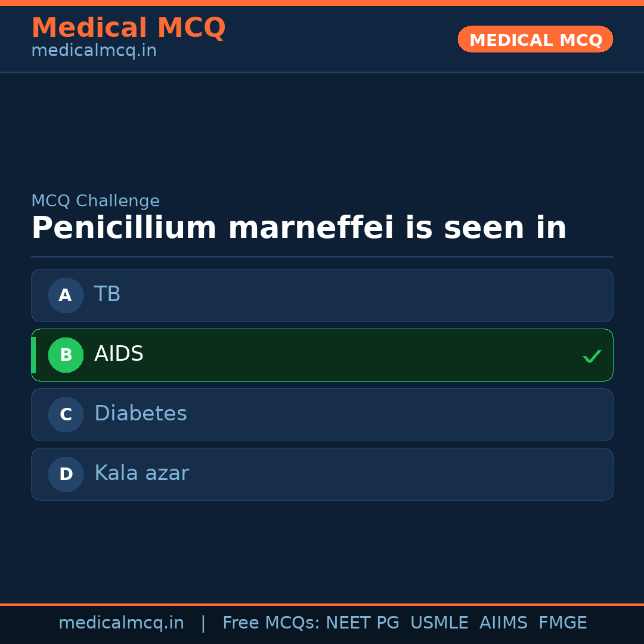Select answer option TB

point(322,295)
